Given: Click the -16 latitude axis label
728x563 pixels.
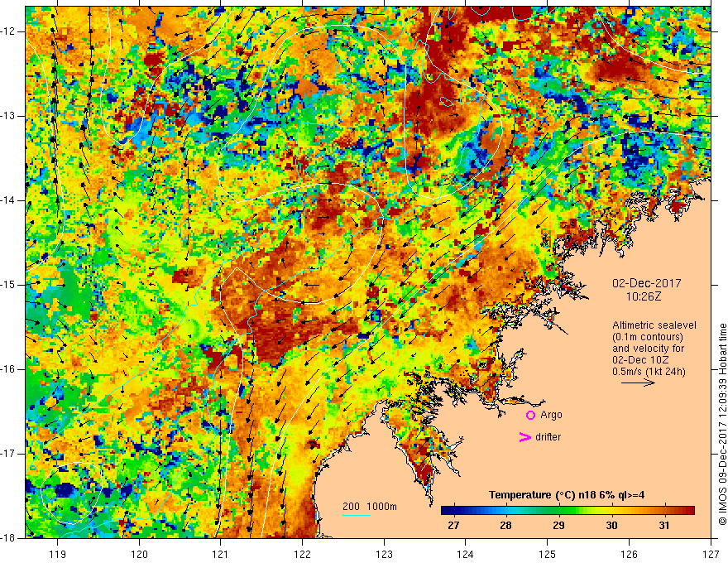Looking at the screenshot, I should coord(8,369).
